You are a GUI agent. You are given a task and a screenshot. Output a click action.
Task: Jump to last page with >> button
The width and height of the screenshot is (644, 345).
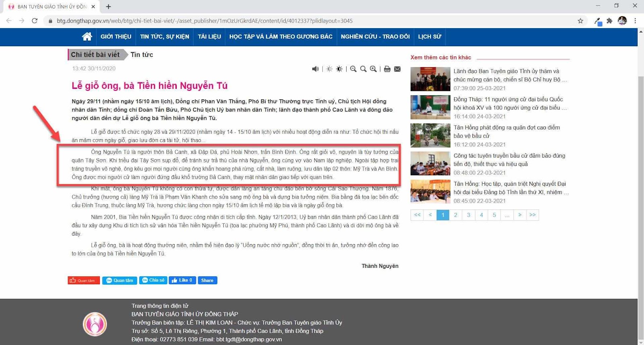533,215
